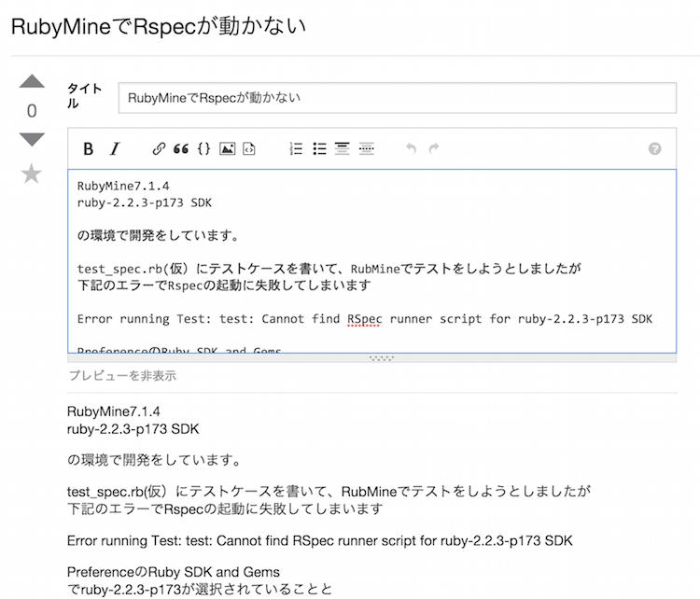
Task: Insert a code snippet file icon
Action: pyautogui.click(x=249, y=148)
